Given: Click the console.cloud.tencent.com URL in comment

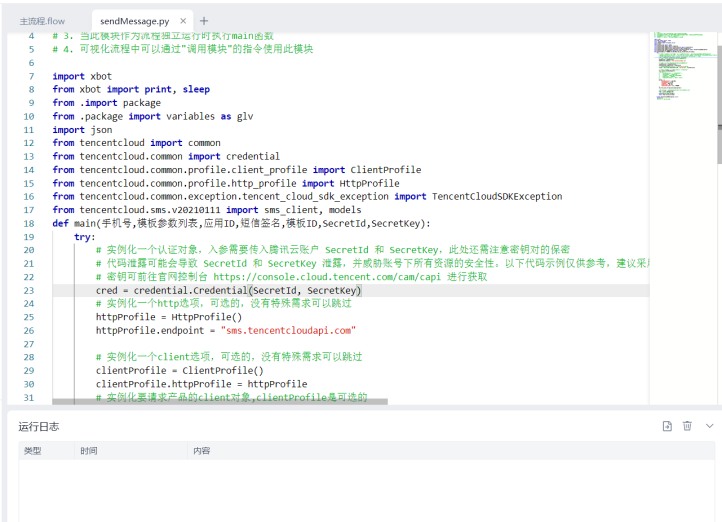Looking at the screenshot, I should coord(326,277).
